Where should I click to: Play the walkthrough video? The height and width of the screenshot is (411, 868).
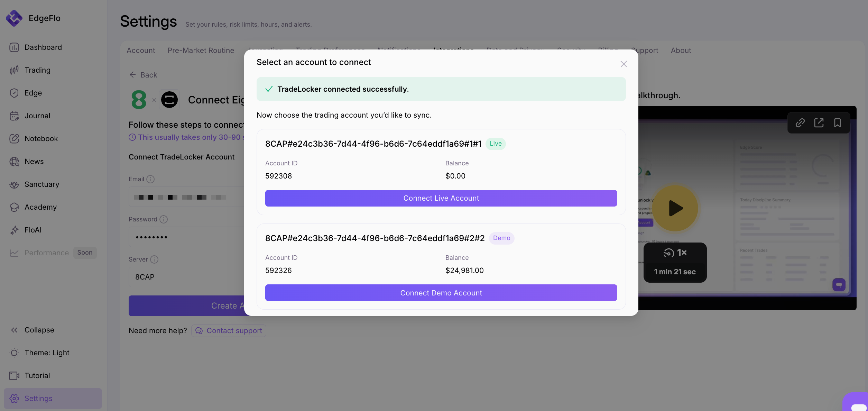(675, 208)
